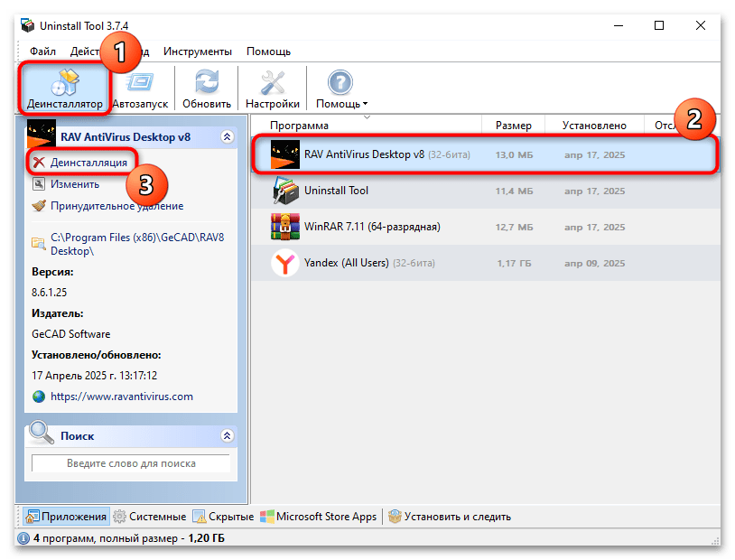Image resolution: width=735 pixels, height=560 pixels.
Task: Select WinRAR 7.11 (64-разрядная) entry
Action: point(372,227)
